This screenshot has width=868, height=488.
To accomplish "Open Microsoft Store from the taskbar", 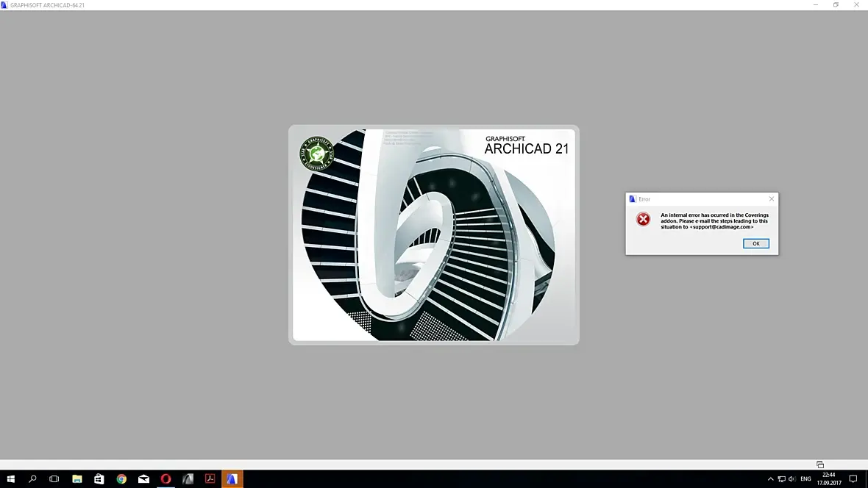I will (x=99, y=478).
